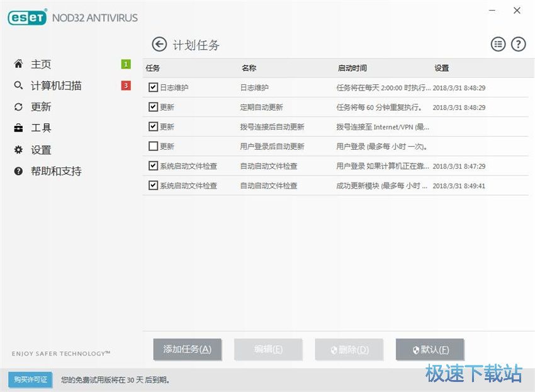Click the toolbox icon beside 工具

tap(18, 128)
